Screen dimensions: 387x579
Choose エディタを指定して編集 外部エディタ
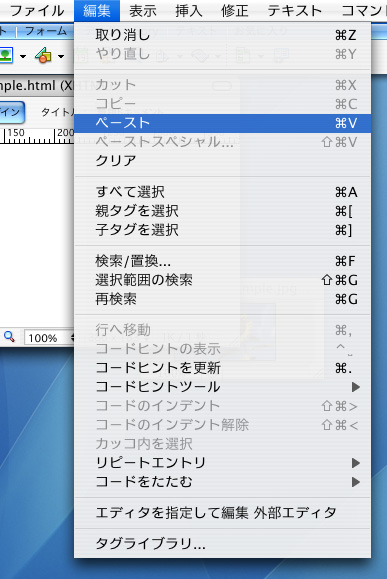coord(222,513)
